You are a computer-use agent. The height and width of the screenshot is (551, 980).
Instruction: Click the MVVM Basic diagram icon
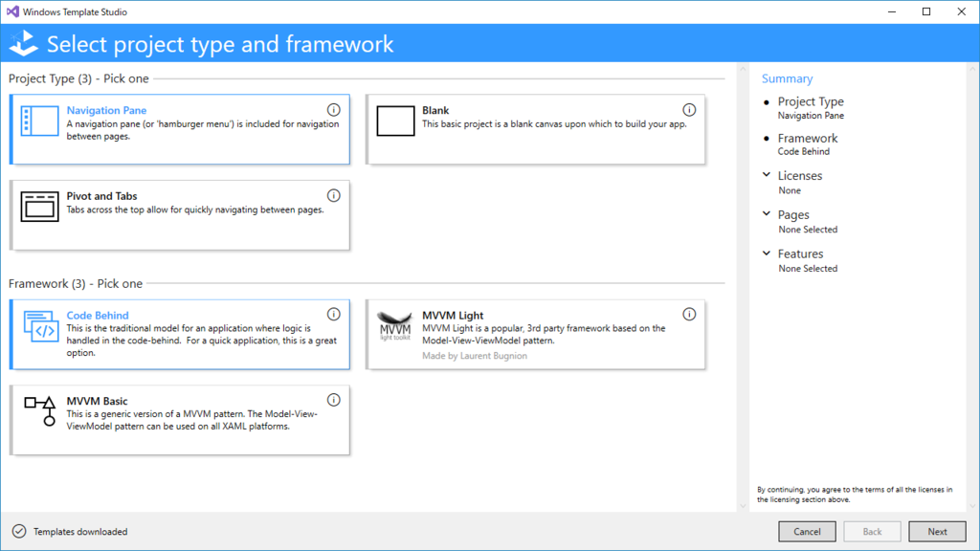40,410
